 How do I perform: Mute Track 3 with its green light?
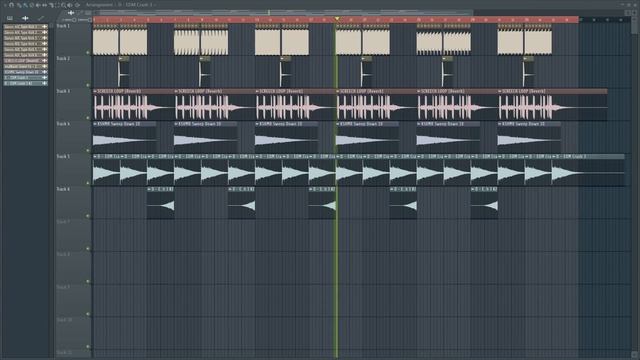point(88,118)
